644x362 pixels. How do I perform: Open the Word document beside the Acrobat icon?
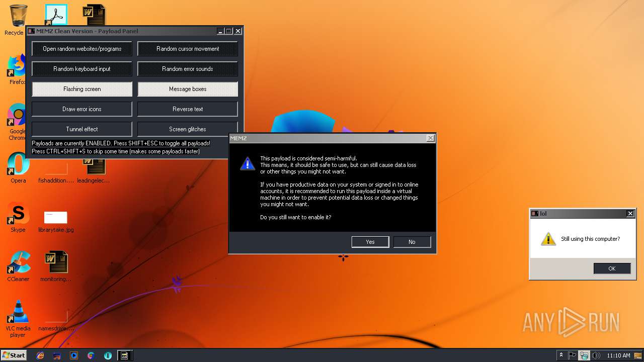94,15
